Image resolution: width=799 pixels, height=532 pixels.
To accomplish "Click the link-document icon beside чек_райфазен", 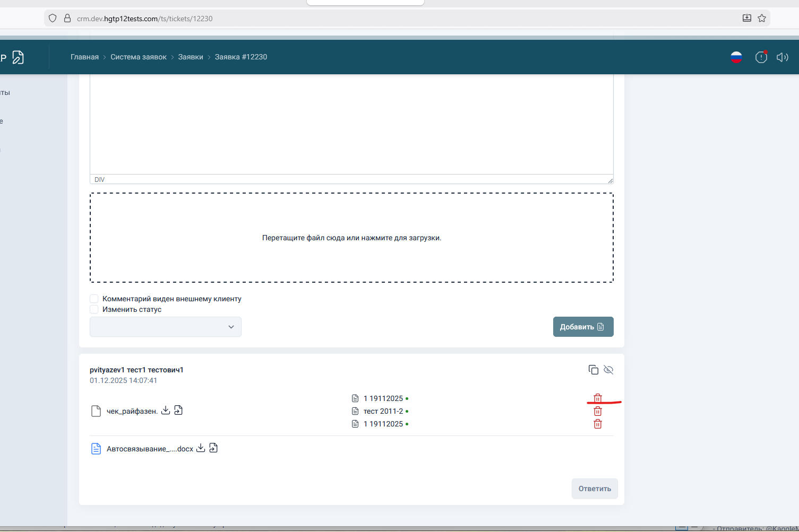I will [178, 411].
